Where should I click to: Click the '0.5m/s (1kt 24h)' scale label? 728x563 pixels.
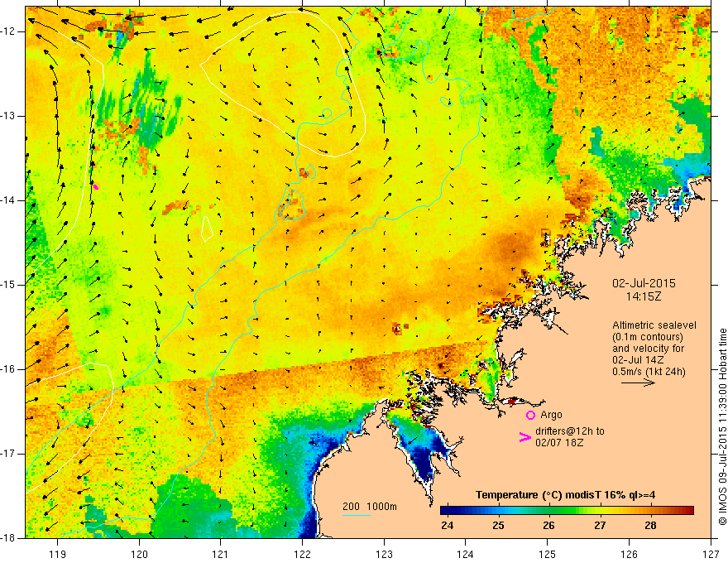pos(649,372)
